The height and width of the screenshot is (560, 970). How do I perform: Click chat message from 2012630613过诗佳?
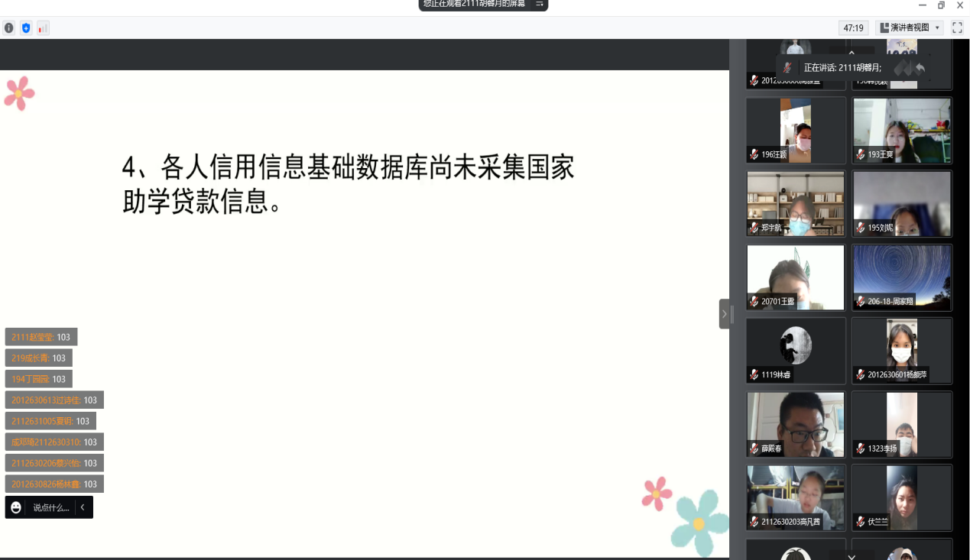[54, 400]
